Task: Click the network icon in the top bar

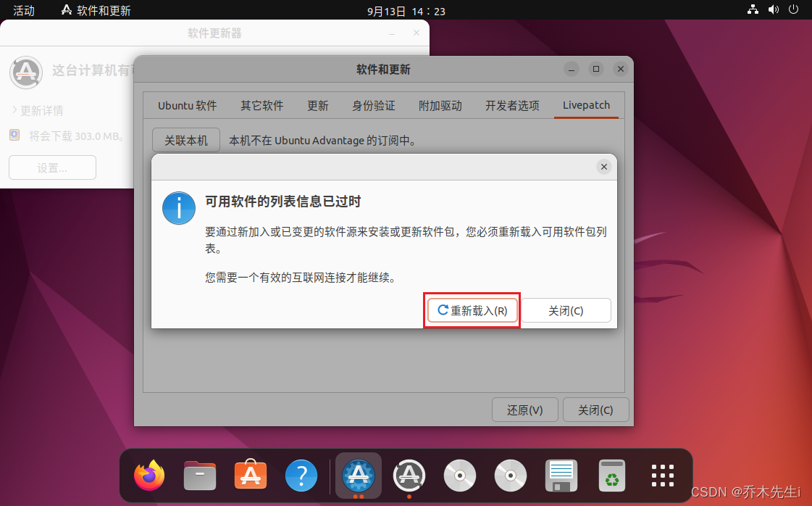Action: [x=753, y=10]
